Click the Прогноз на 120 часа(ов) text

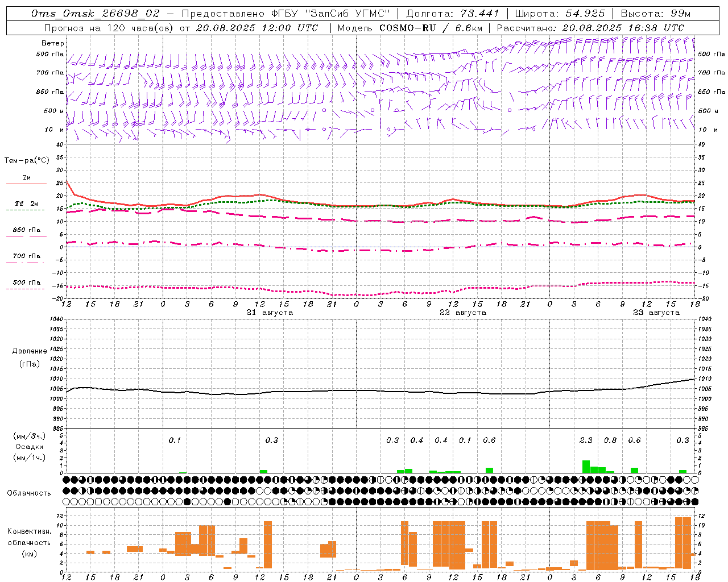click(x=110, y=28)
